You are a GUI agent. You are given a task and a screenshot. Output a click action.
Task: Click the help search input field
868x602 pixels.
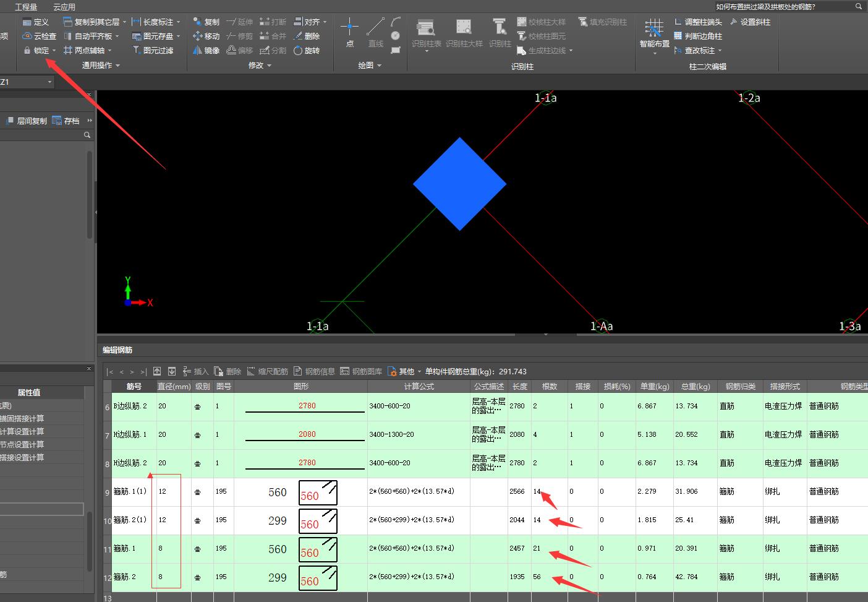click(783, 7)
